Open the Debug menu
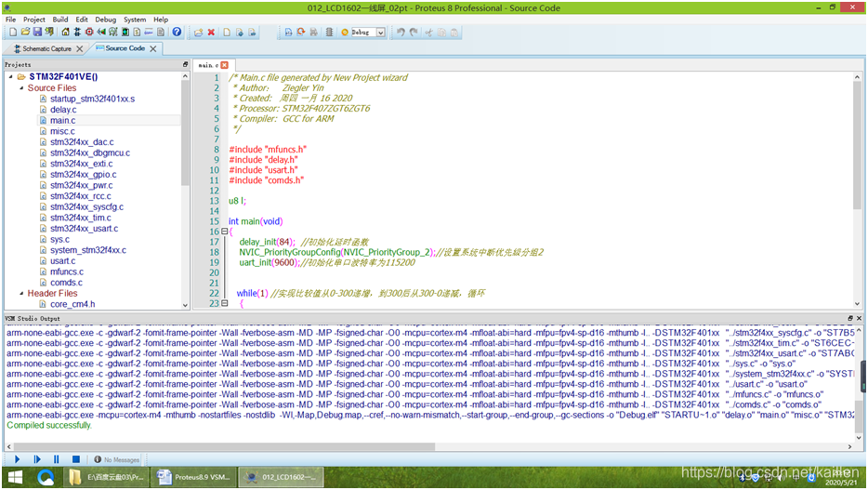Viewport: 868px width, 490px height. point(106,20)
